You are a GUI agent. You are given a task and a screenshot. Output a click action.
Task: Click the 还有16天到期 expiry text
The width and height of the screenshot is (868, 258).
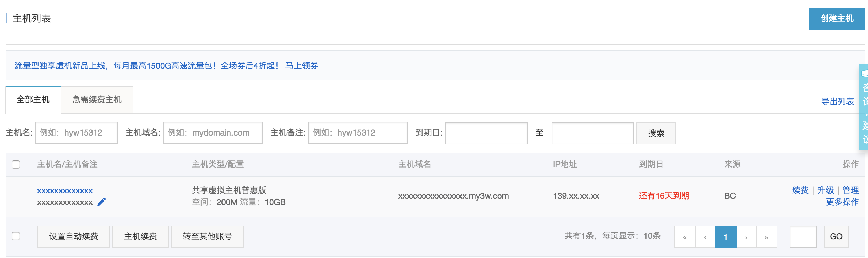[664, 196]
